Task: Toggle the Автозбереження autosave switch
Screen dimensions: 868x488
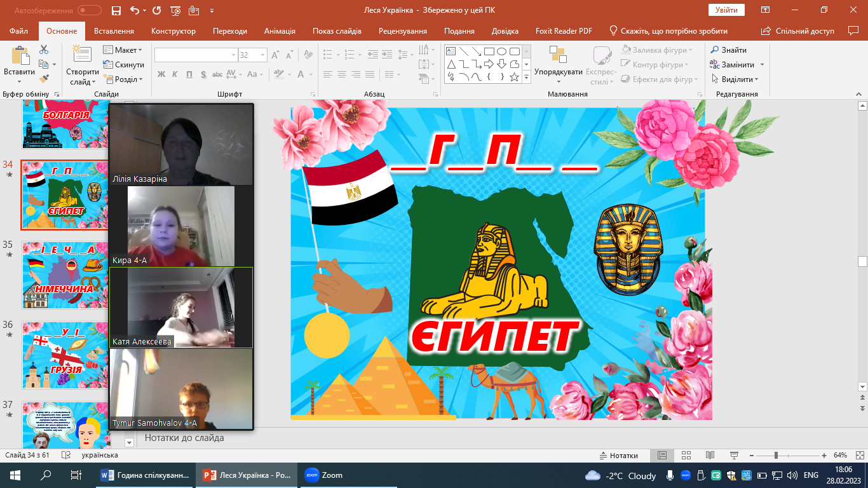Action: point(89,11)
